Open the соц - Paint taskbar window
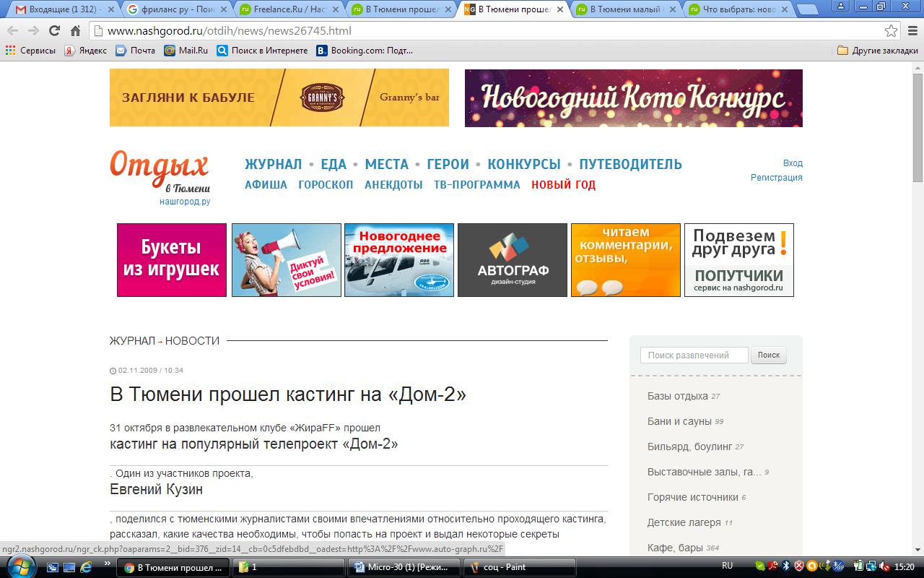The image size is (924, 578). point(519,567)
